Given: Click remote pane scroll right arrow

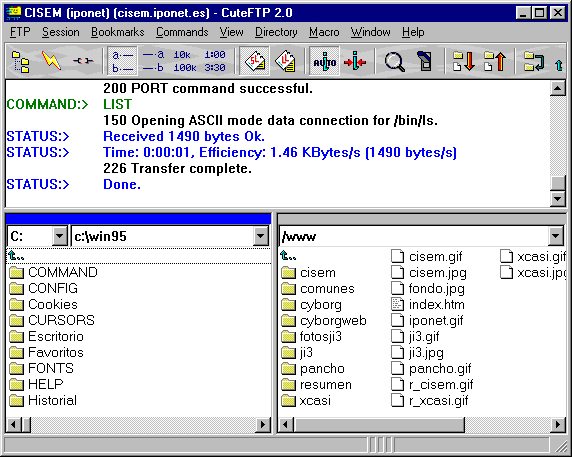Looking at the screenshot, I should click(x=558, y=425).
